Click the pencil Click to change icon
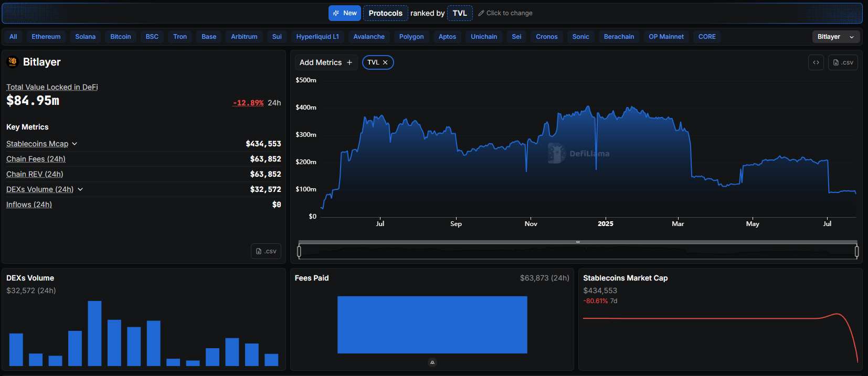This screenshot has height=376, width=868. pyautogui.click(x=481, y=13)
